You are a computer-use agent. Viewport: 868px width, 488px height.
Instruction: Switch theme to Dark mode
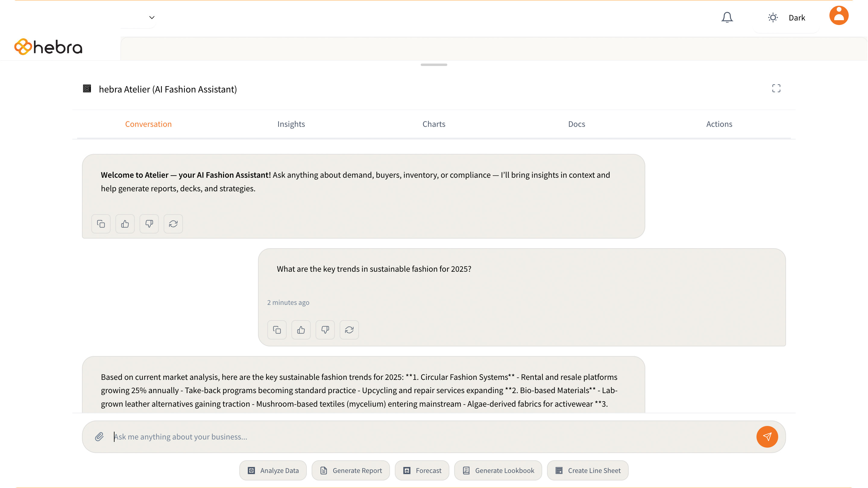tap(787, 17)
